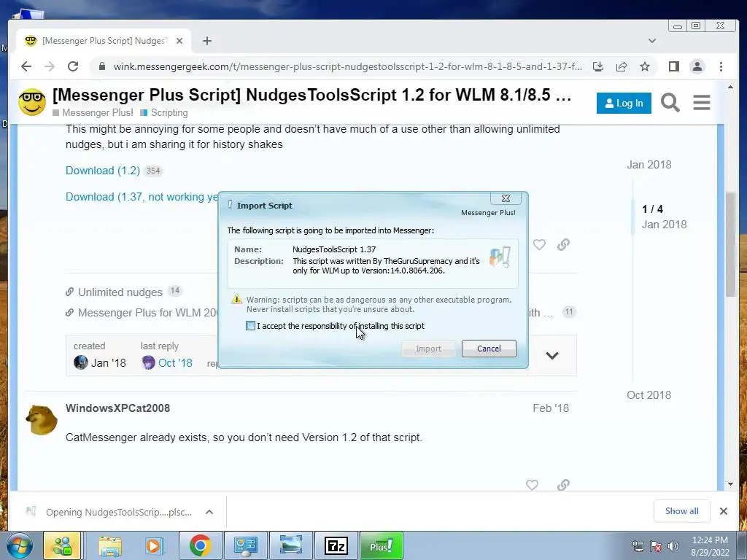Image resolution: width=747 pixels, height=560 pixels.
Task: Click Show all downloads
Action: (682, 511)
